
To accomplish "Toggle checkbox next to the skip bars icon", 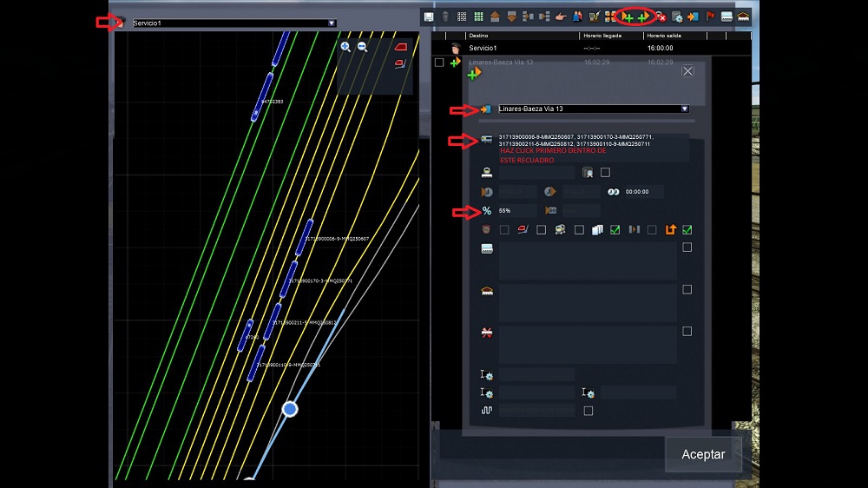I will pyautogui.click(x=652, y=230).
